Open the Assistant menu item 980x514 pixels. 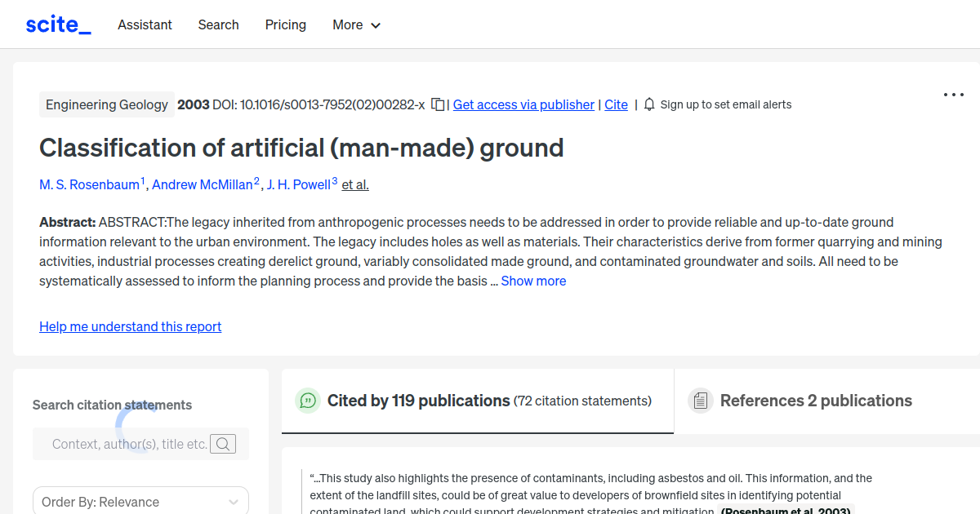coord(145,24)
